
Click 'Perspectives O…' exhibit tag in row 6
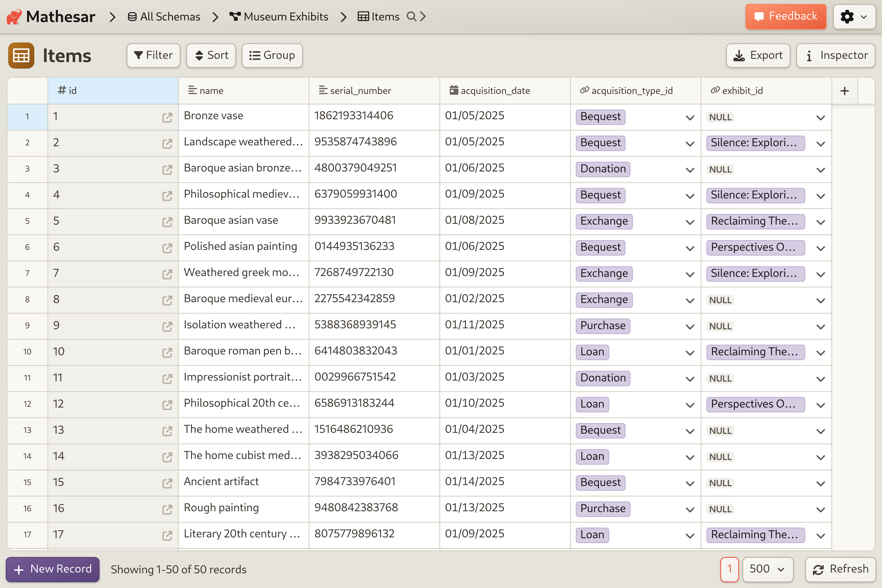point(755,247)
